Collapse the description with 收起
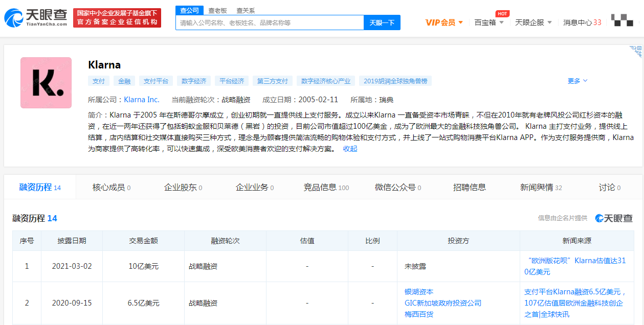The image size is (644, 325). [350, 149]
